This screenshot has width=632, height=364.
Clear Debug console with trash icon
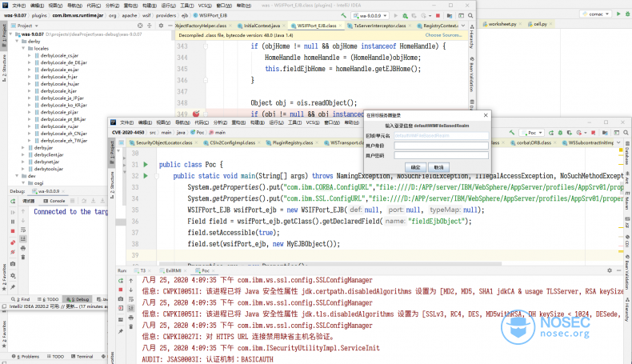(23, 257)
